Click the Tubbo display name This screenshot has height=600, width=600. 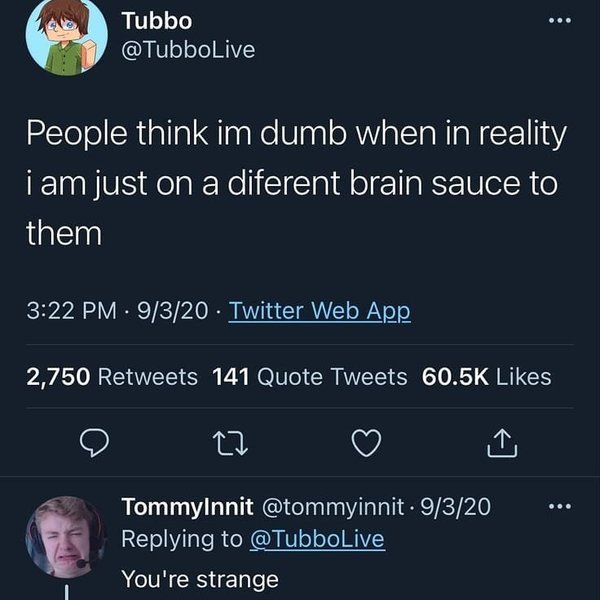(x=156, y=20)
